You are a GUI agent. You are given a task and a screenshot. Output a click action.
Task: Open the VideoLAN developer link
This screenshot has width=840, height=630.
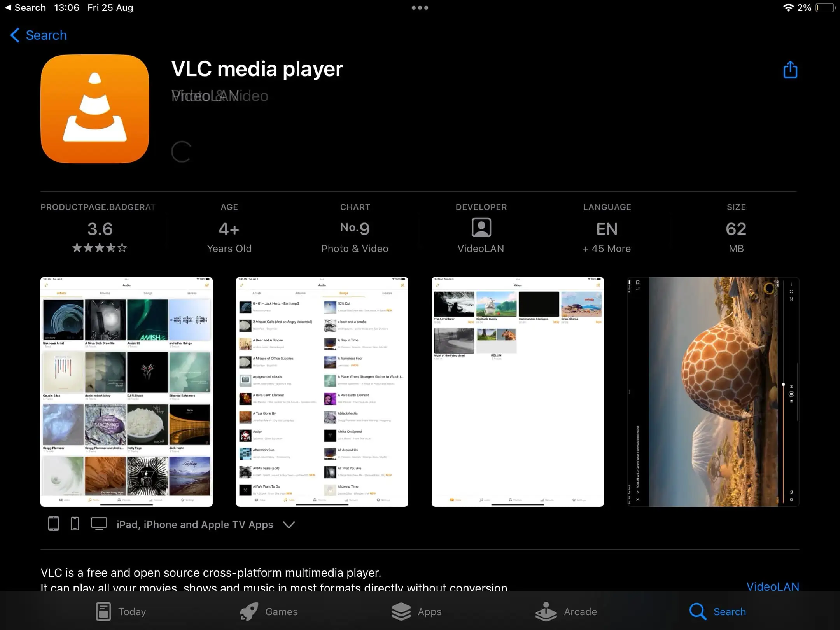coord(773,586)
